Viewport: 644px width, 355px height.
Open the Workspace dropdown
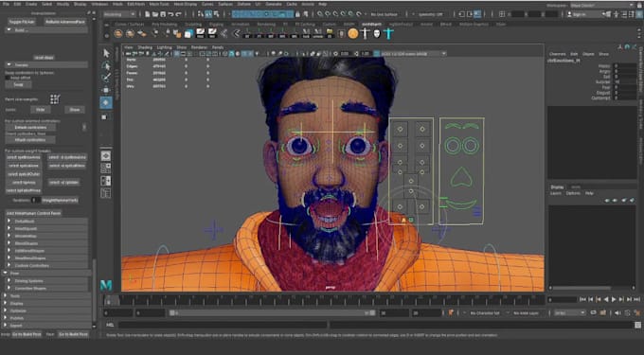[x=602, y=6]
